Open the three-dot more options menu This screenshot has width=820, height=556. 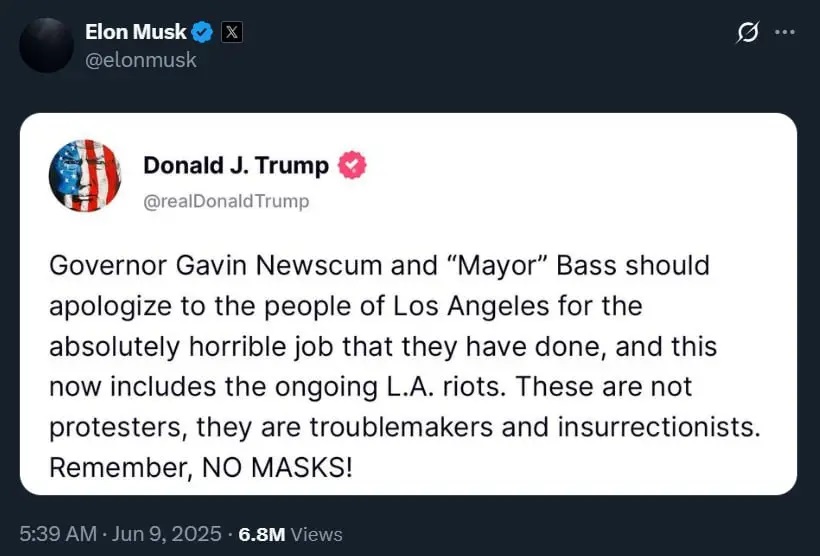(x=785, y=32)
